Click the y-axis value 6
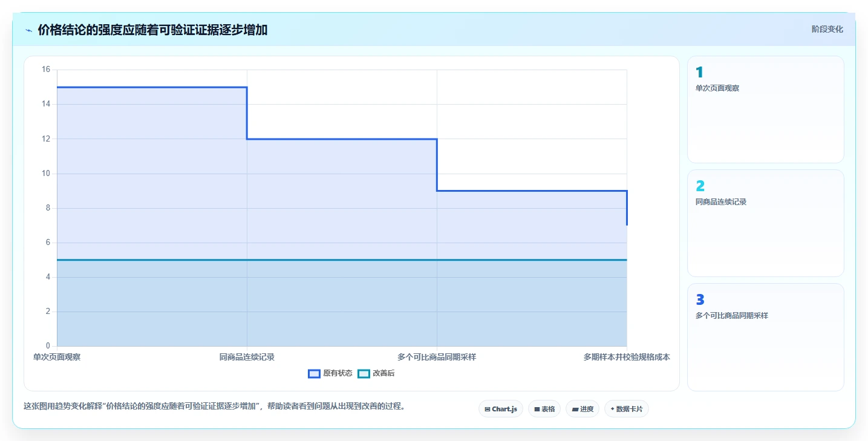The height and width of the screenshot is (441, 868). 48,243
